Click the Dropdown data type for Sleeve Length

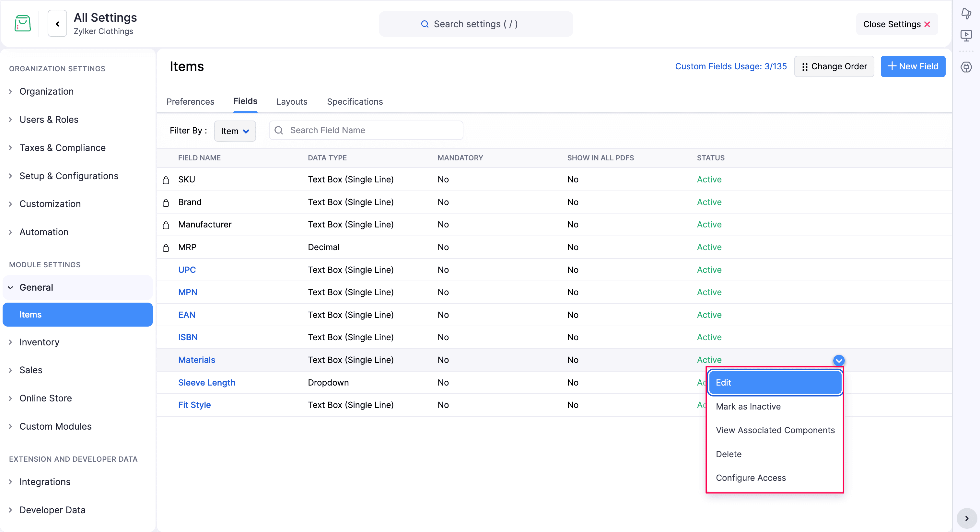click(328, 383)
